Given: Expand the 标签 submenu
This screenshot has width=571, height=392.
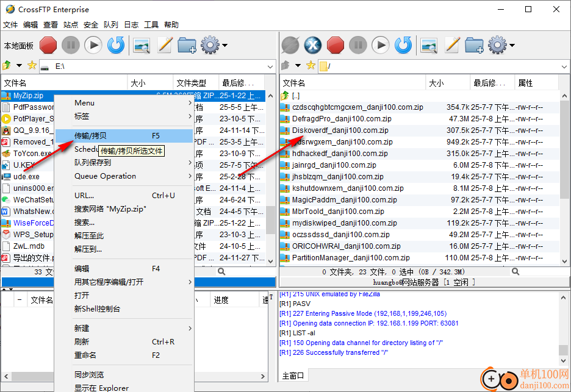Looking at the screenshot, I should (x=124, y=116).
